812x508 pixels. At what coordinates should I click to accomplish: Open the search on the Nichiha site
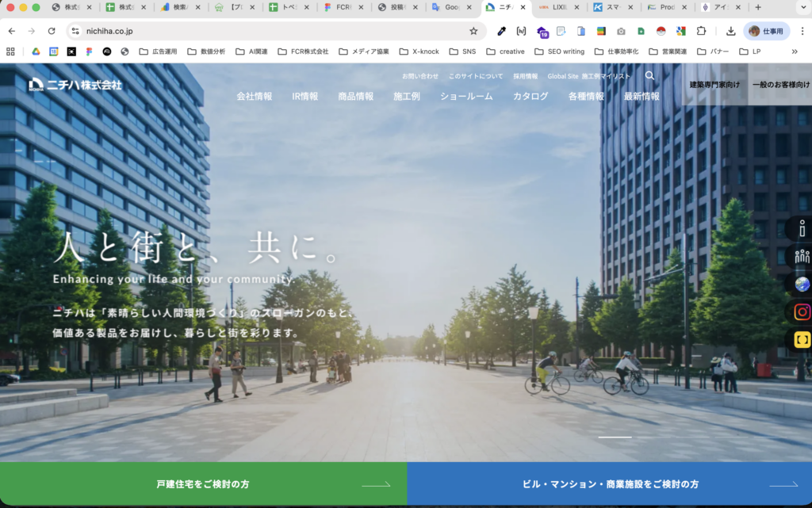click(x=649, y=76)
